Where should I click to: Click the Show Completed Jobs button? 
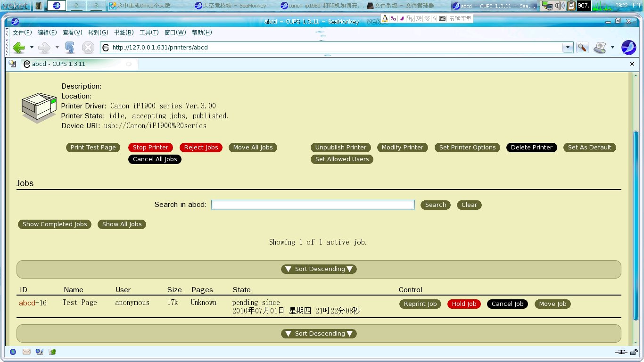click(x=55, y=224)
